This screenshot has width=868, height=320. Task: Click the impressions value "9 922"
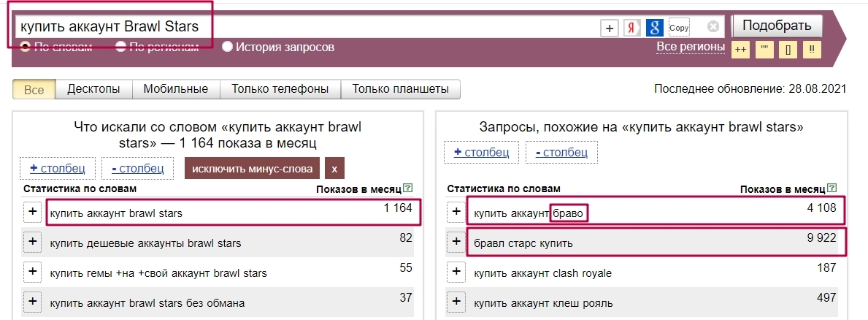821,238
